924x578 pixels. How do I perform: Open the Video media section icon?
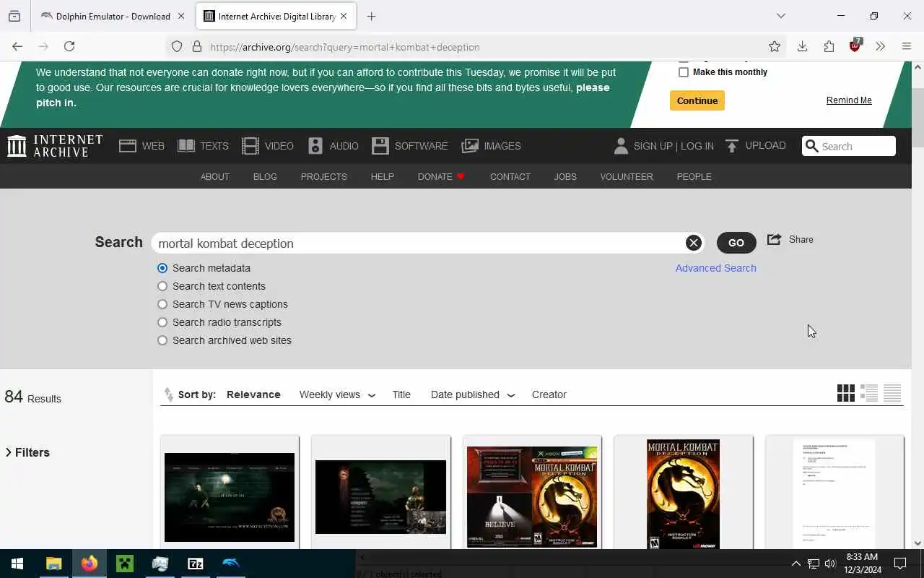[250, 146]
